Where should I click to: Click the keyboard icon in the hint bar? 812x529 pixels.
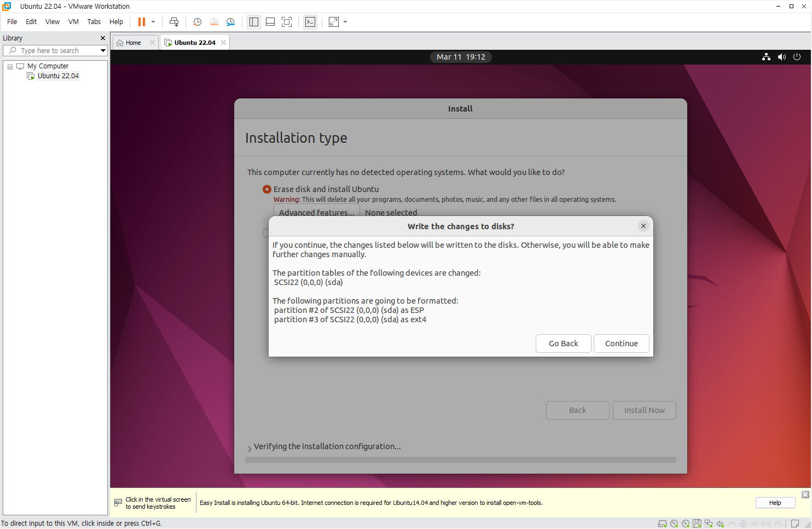click(x=118, y=503)
